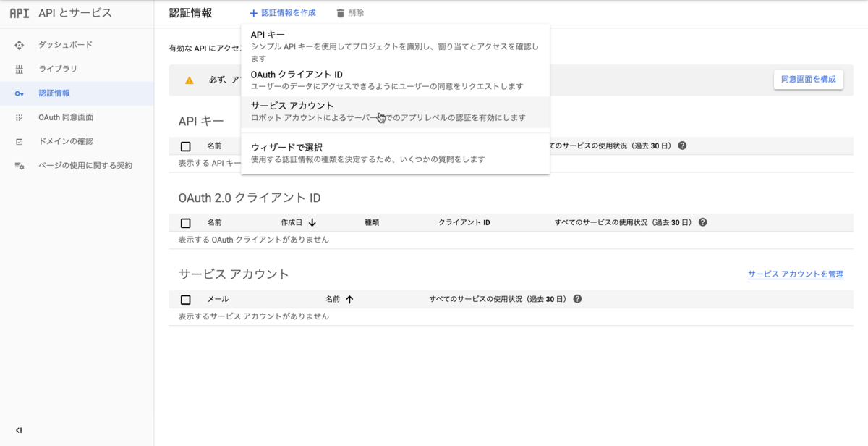
Task: Click the 種類 column header
Action: point(372,222)
